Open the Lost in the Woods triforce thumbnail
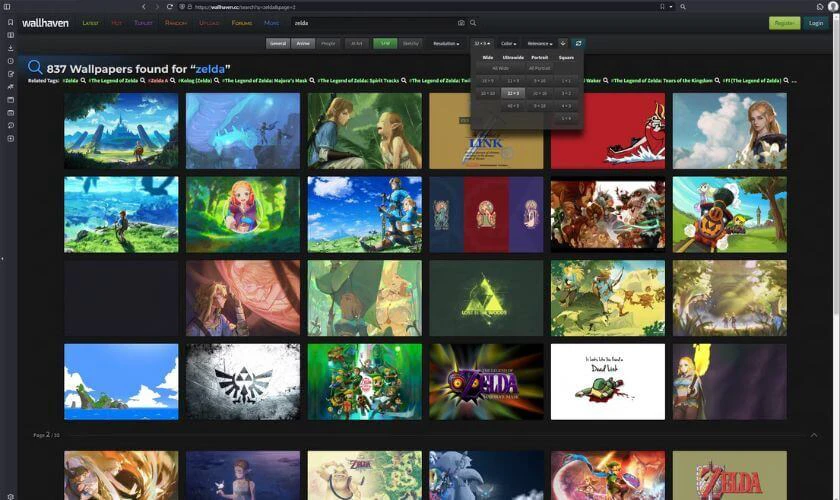840x500 pixels. 486,298
